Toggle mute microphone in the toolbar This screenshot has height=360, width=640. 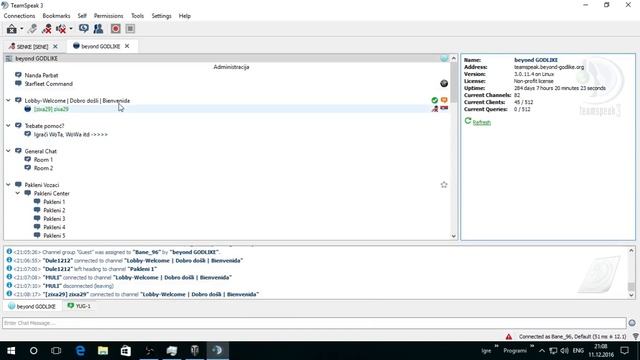point(47,29)
